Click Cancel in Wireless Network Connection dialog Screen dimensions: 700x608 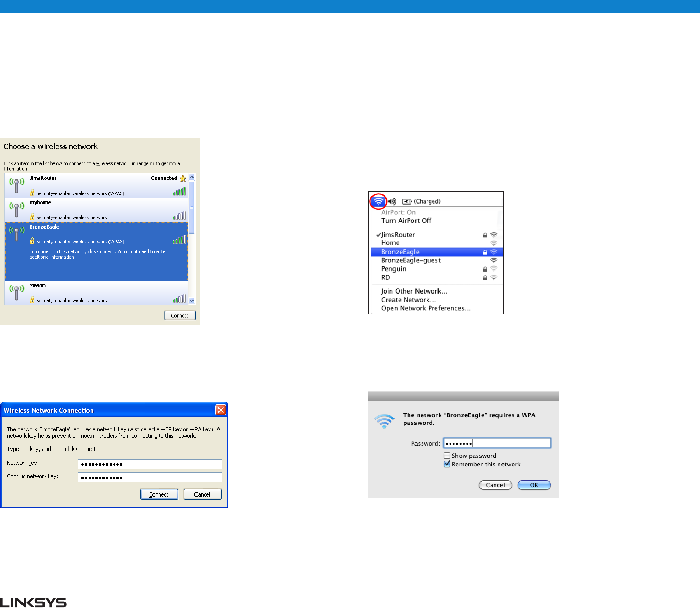[x=202, y=494]
